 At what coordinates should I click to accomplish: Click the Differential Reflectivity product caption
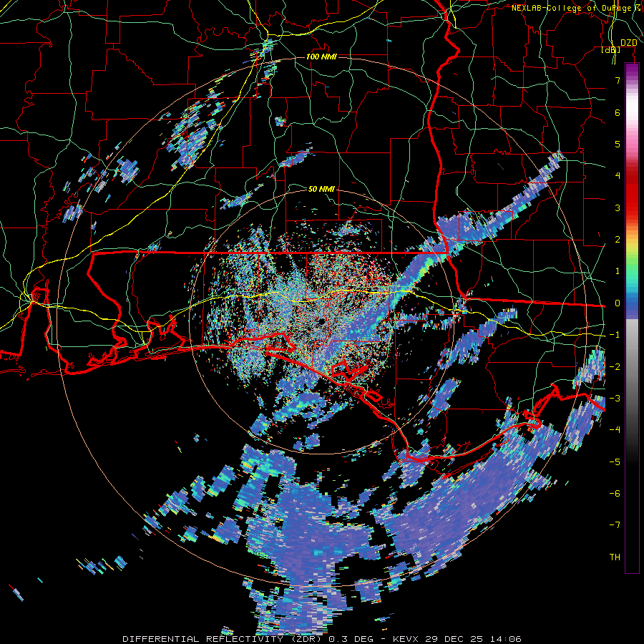click(322, 639)
